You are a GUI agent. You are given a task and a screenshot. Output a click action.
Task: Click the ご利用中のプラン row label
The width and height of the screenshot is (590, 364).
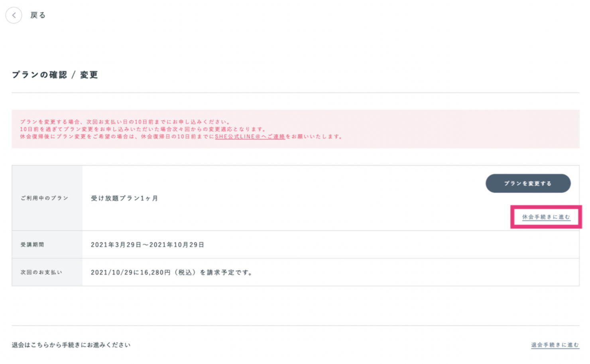click(45, 198)
